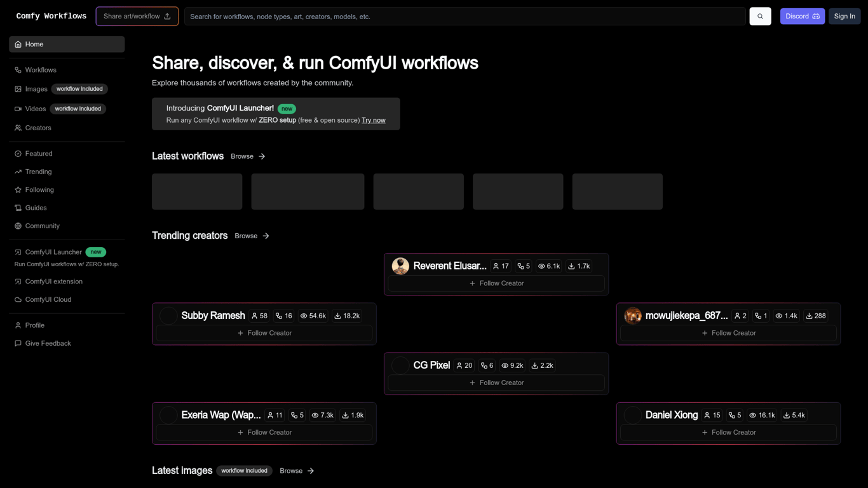Open your Following feed
This screenshot has height=488, width=868.
(39, 189)
